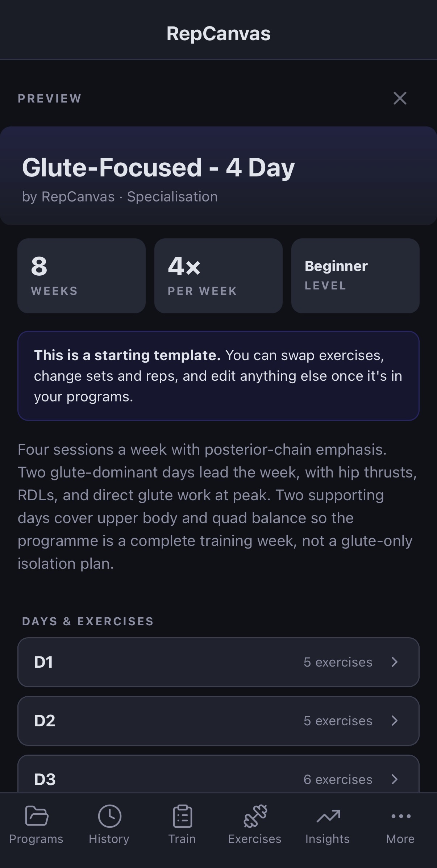Close the template preview with the X
Screen dimensions: 437x868
point(400,98)
